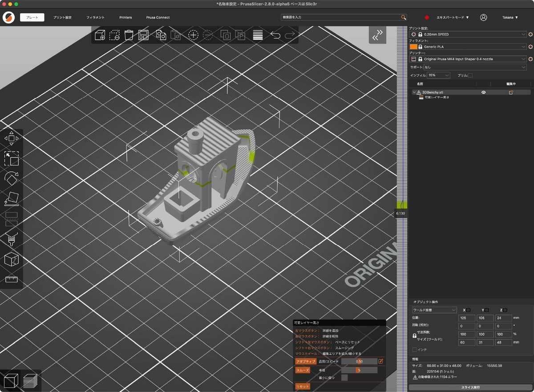
Task: Open print settings gear beside 0.20mm SPEED
Action: [x=530, y=34]
